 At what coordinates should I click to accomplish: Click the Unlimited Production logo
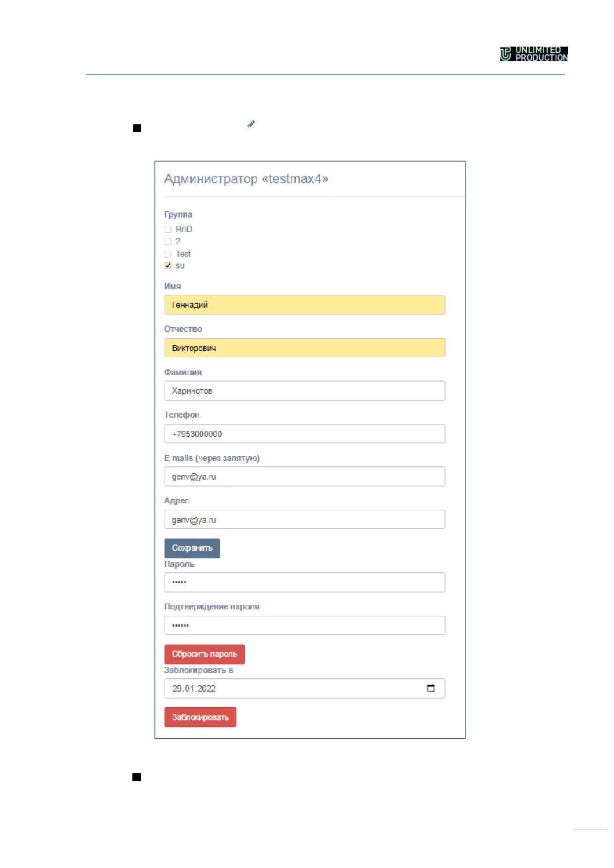pos(534,54)
